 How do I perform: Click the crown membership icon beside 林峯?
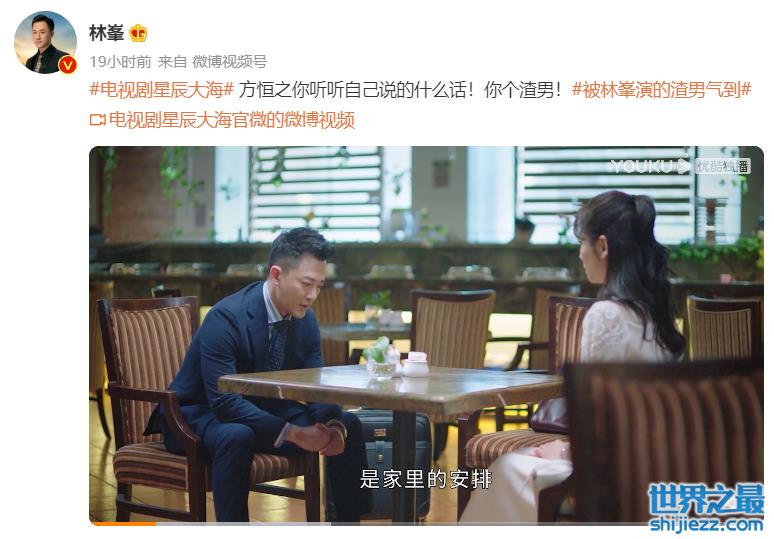coord(138,34)
